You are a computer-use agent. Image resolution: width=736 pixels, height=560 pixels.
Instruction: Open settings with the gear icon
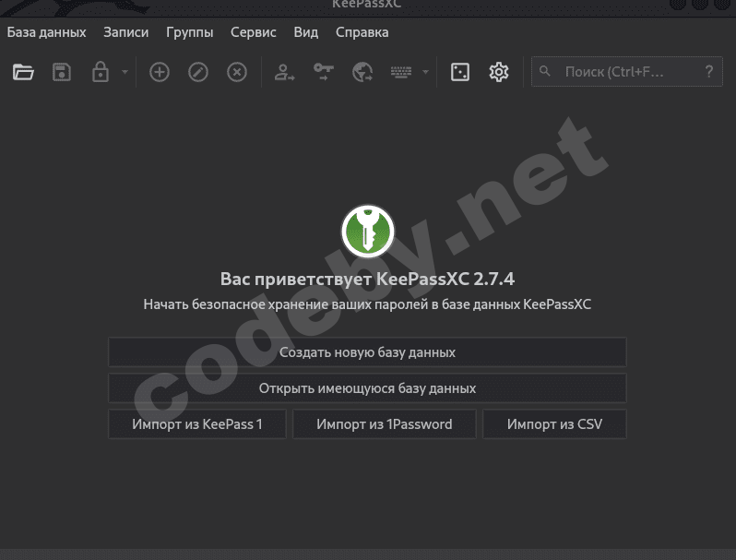pyautogui.click(x=498, y=72)
